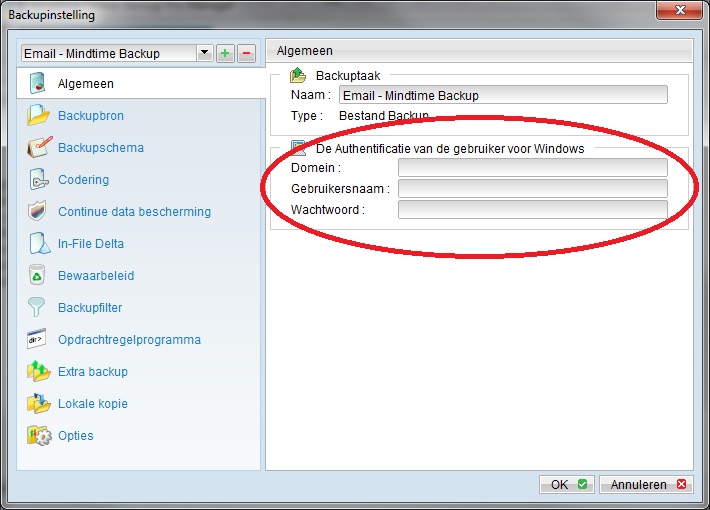The height and width of the screenshot is (510, 710).
Task: Click the Windows authentication section icon
Action: point(298,148)
